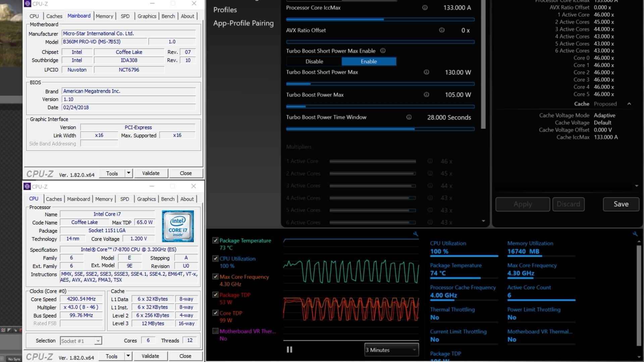Screen dimensions: 644x362
Task: Click info icon on 1 Active Core multiplier row
Action: (x=430, y=161)
